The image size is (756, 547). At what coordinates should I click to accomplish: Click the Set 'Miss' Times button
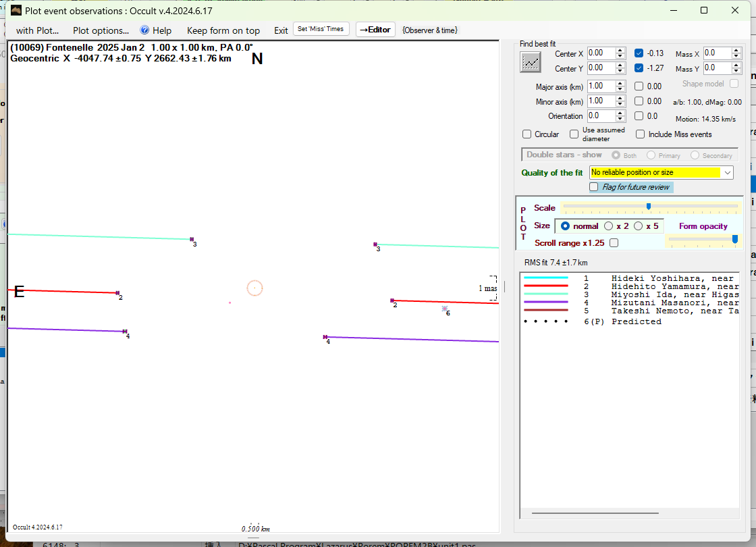pos(321,29)
